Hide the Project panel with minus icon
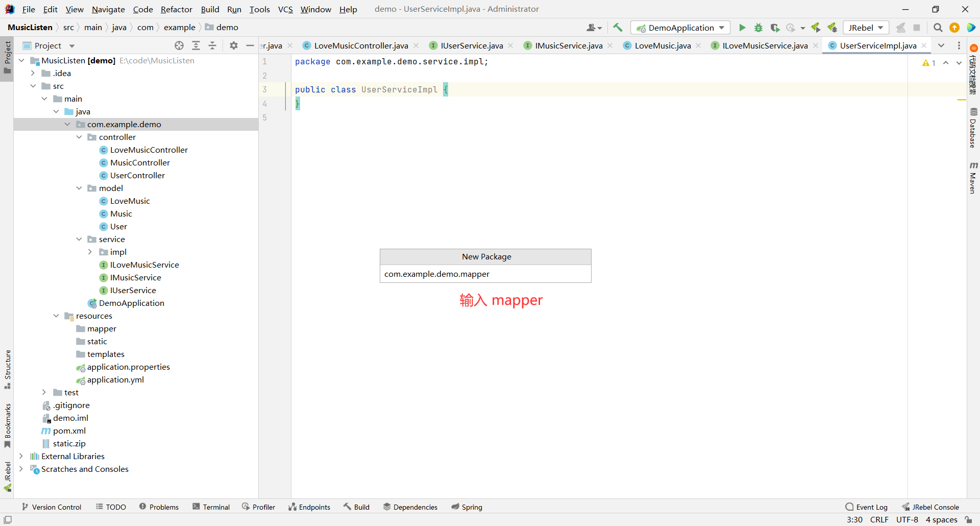This screenshot has width=980, height=526. [x=250, y=45]
